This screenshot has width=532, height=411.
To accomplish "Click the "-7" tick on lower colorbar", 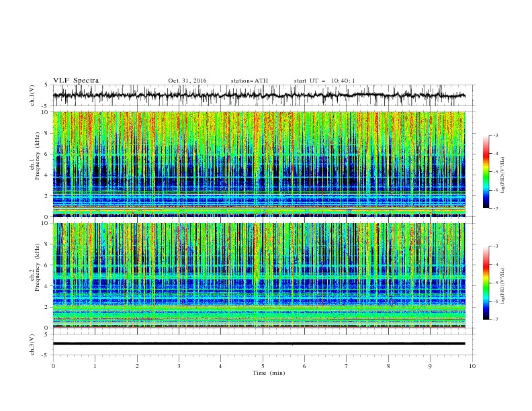I will click(x=495, y=320).
